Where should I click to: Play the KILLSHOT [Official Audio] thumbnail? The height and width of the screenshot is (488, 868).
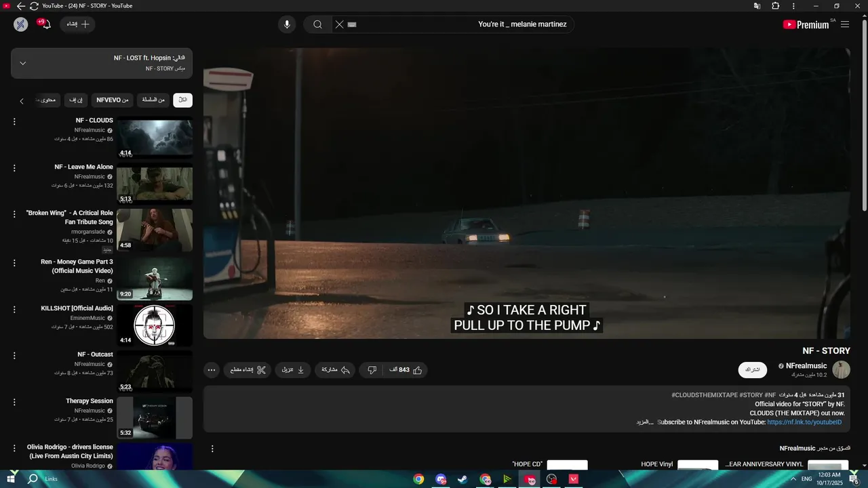[x=155, y=325]
